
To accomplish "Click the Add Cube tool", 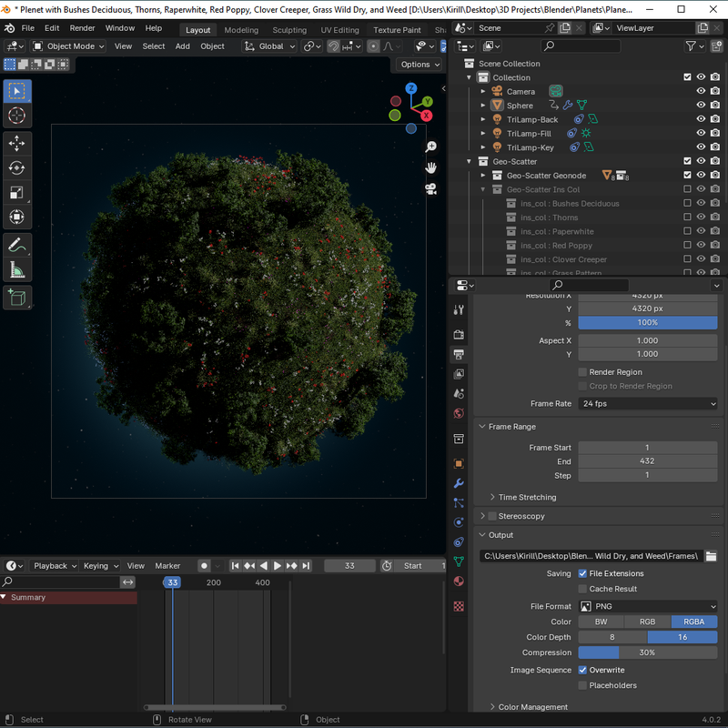I will (17, 297).
